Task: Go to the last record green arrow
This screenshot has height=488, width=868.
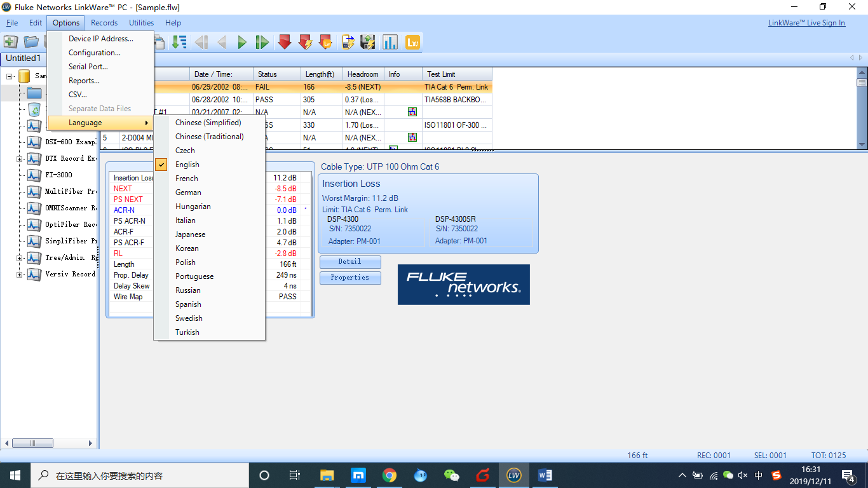Action: point(262,43)
